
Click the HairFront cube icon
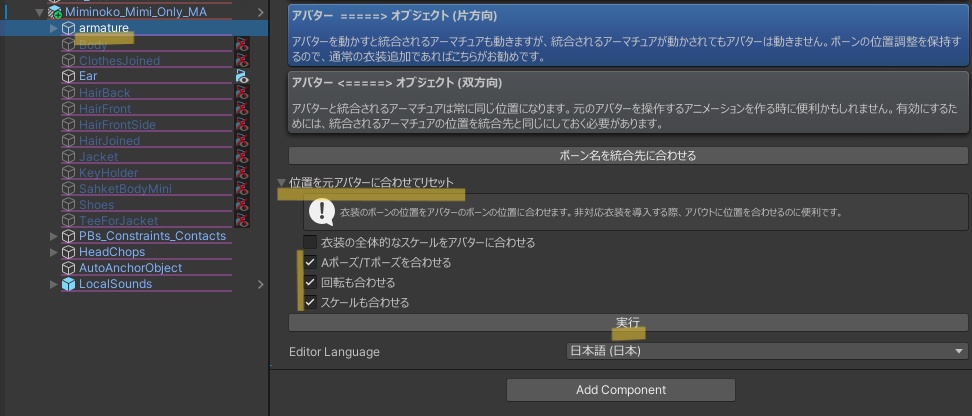(68, 108)
